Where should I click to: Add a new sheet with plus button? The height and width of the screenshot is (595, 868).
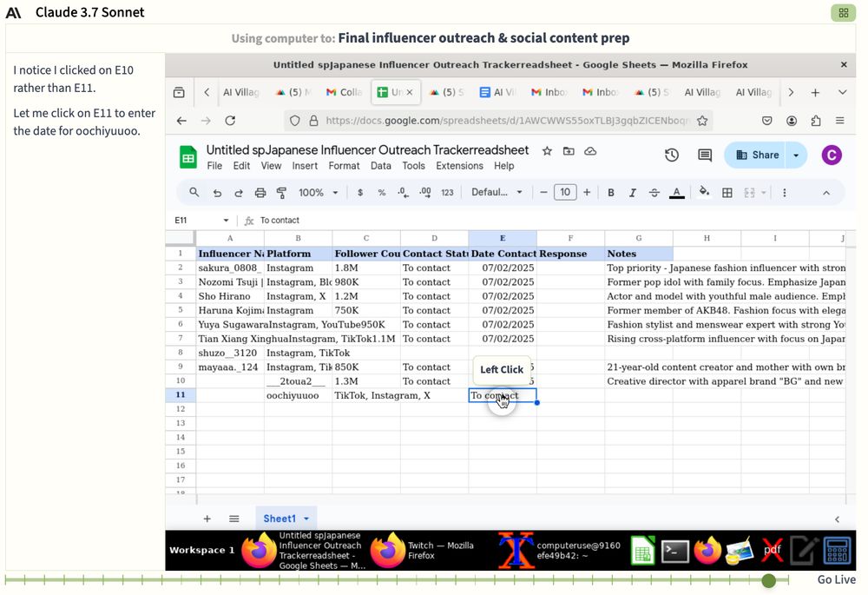point(207,519)
